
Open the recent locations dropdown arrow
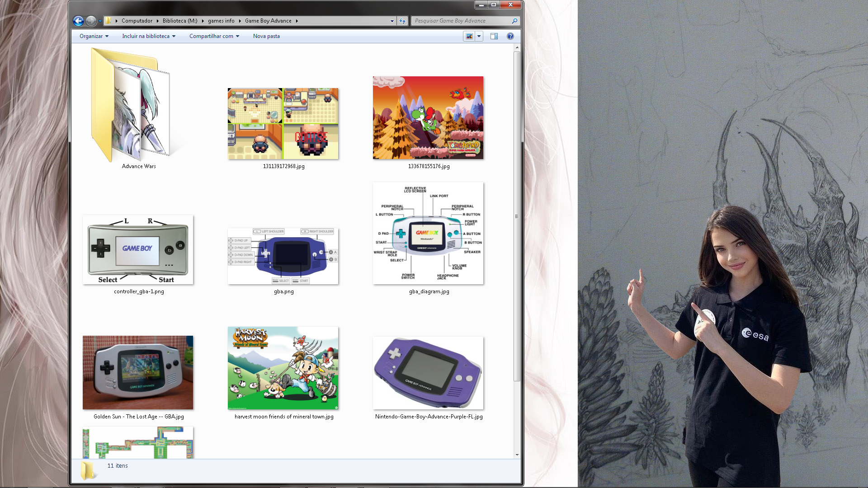[x=100, y=21]
